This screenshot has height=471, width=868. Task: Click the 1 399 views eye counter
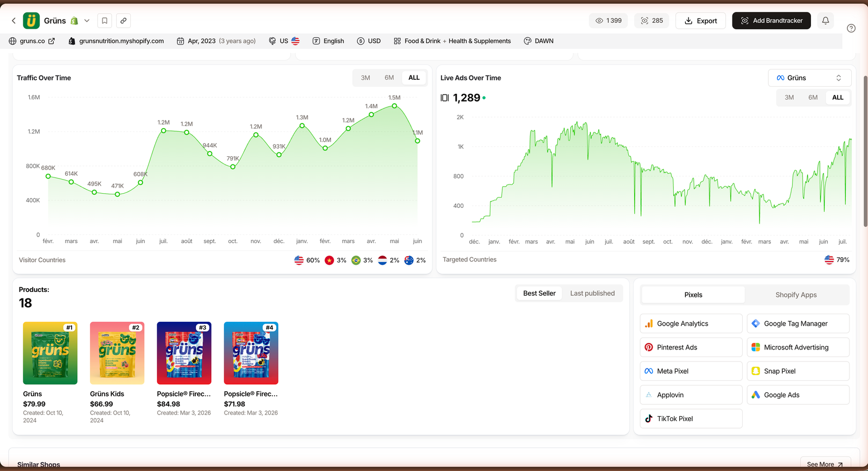[609, 21]
